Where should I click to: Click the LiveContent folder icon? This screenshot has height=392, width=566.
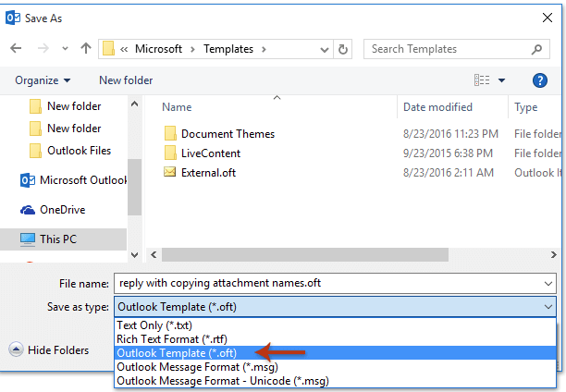[x=170, y=153]
